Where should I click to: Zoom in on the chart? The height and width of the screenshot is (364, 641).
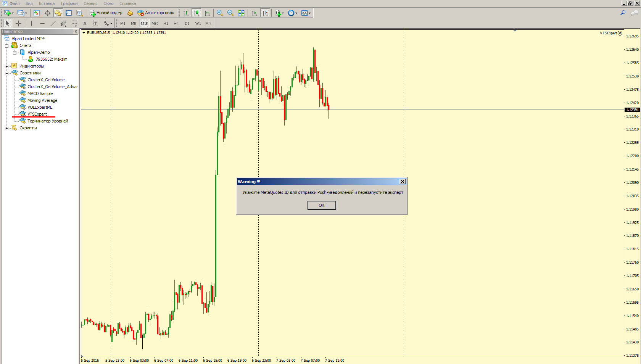click(220, 13)
